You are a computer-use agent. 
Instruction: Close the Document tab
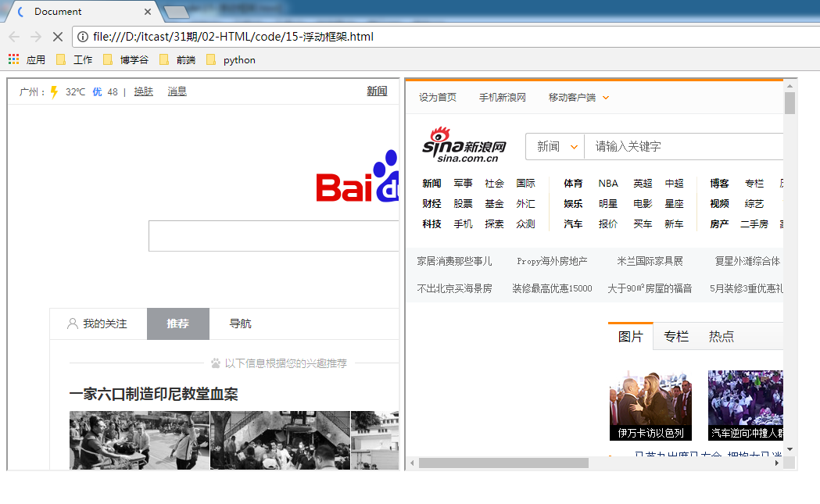(x=148, y=12)
